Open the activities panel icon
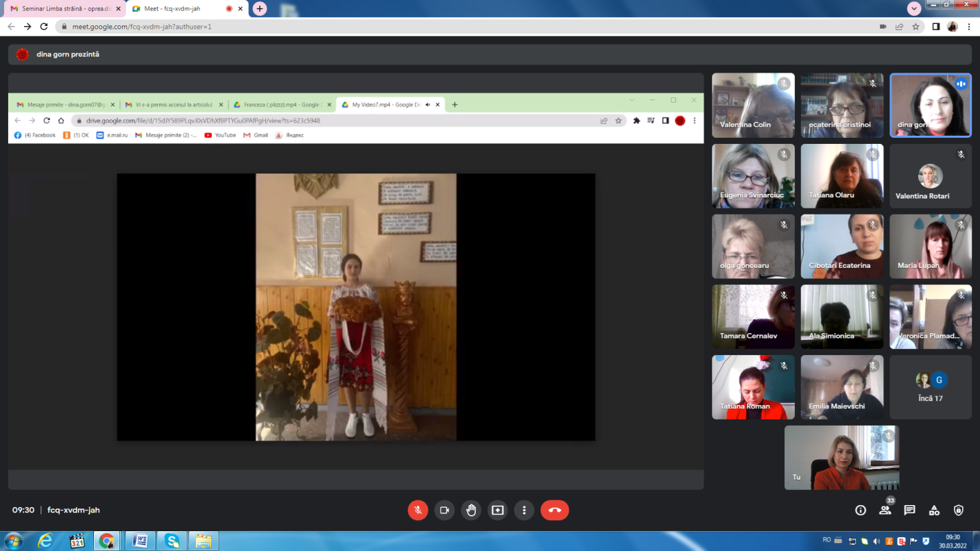 [x=934, y=510]
